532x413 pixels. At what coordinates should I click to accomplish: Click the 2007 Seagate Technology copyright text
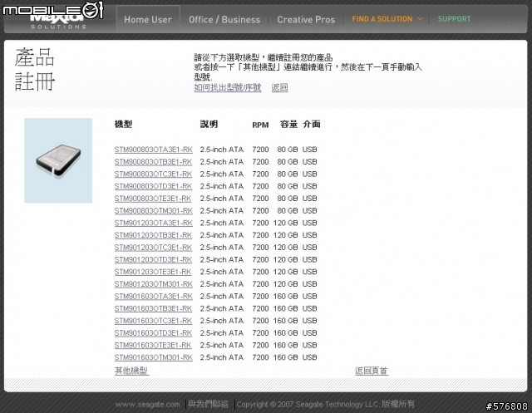(x=325, y=404)
